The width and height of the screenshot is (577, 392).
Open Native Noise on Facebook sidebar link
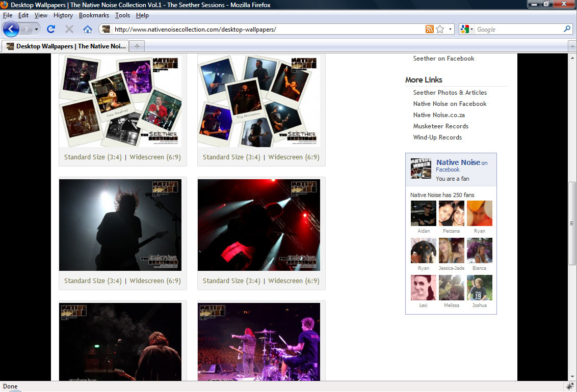450,104
